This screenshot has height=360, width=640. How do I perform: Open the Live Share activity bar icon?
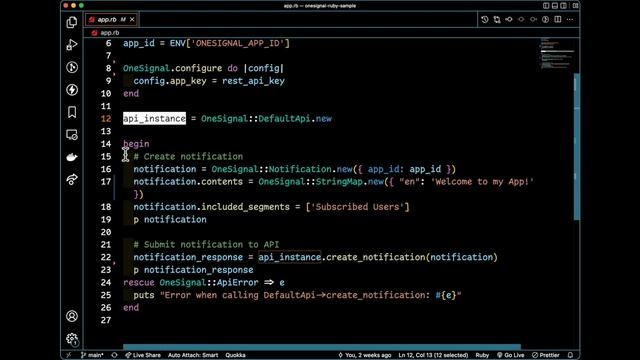(72, 179)
